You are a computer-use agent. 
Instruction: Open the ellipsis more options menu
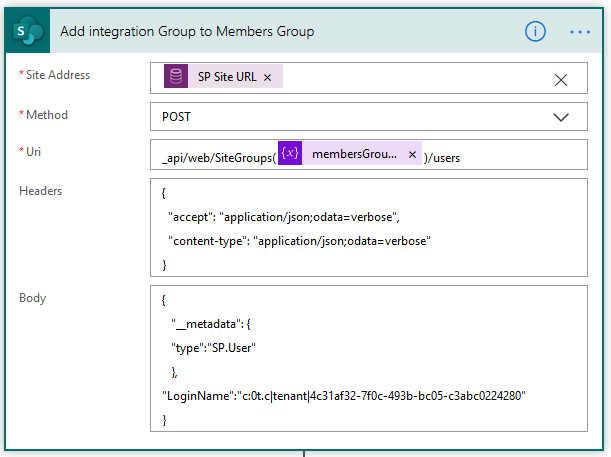[580, 31]
